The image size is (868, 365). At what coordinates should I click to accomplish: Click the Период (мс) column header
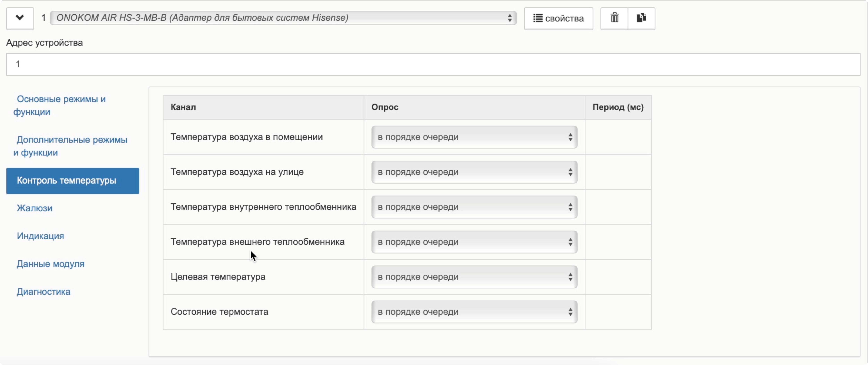tap(618, 107)
